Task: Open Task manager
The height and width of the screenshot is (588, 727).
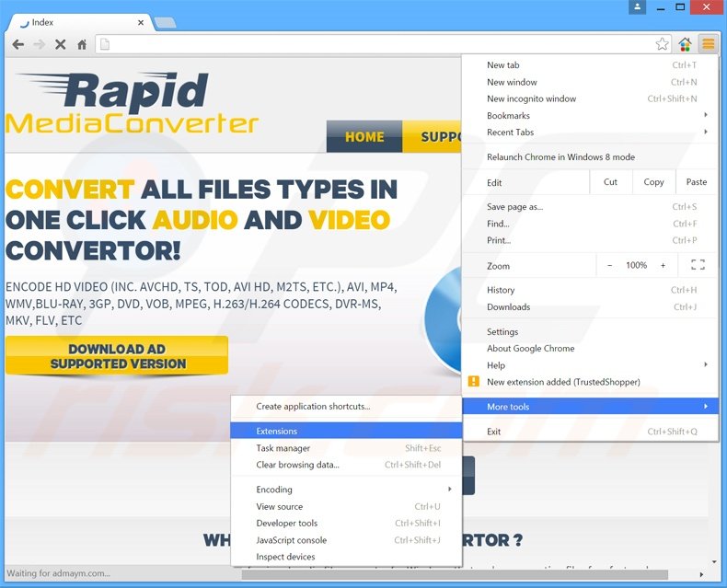Action: pos(346,448)
